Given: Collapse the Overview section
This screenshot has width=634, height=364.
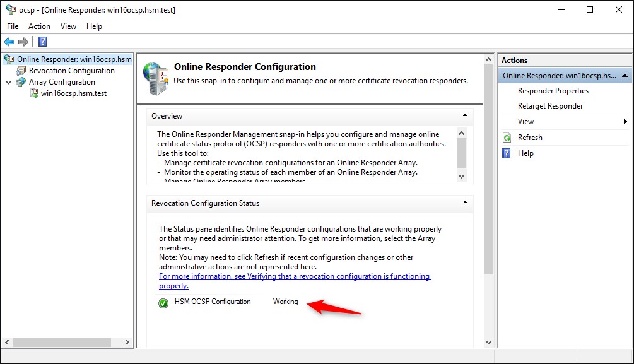Looking at the screenshot, I should 465,115.
